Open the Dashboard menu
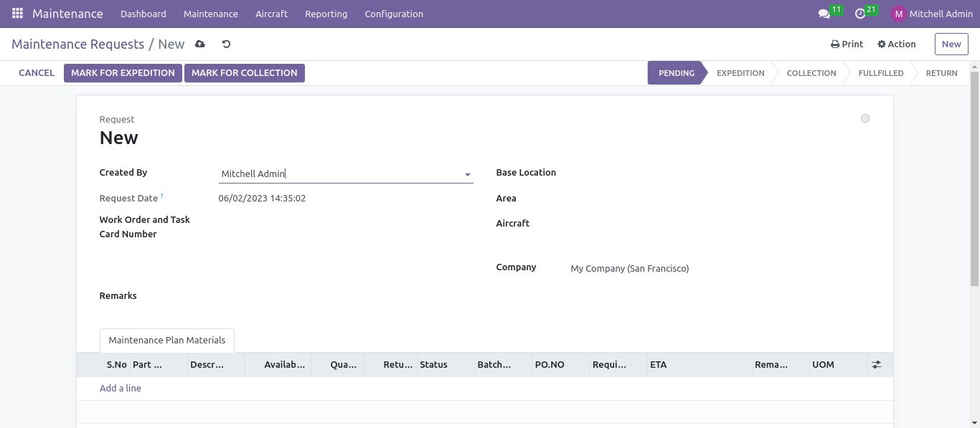The width and height of the screenshot is (980, 428). point(143,14)
